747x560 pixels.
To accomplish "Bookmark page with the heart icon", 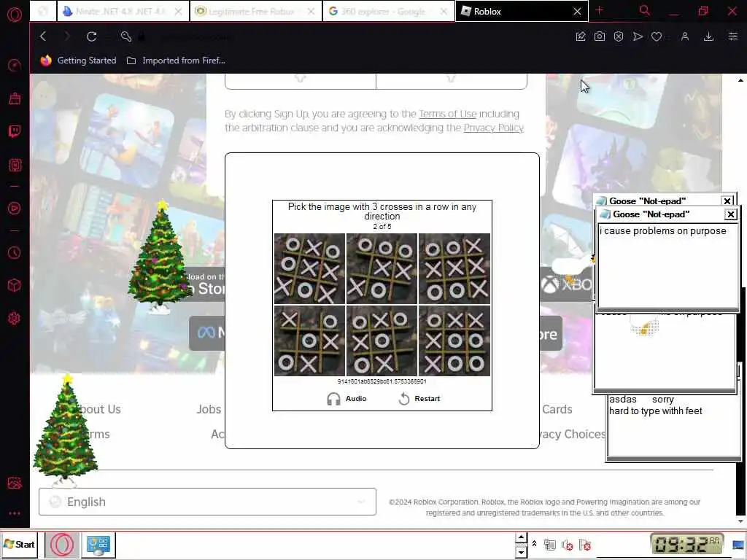I will (x=657, y=36).
